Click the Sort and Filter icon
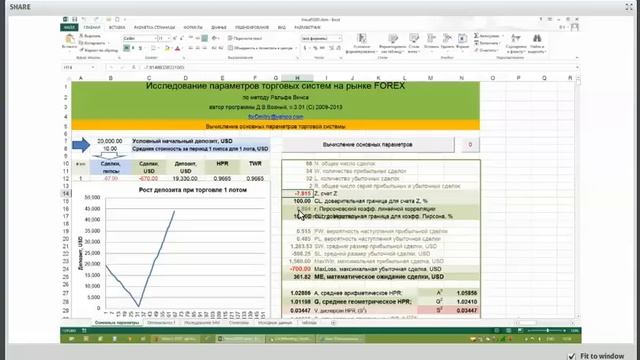This screenshot has width=640, height=360. pos(516,38)
